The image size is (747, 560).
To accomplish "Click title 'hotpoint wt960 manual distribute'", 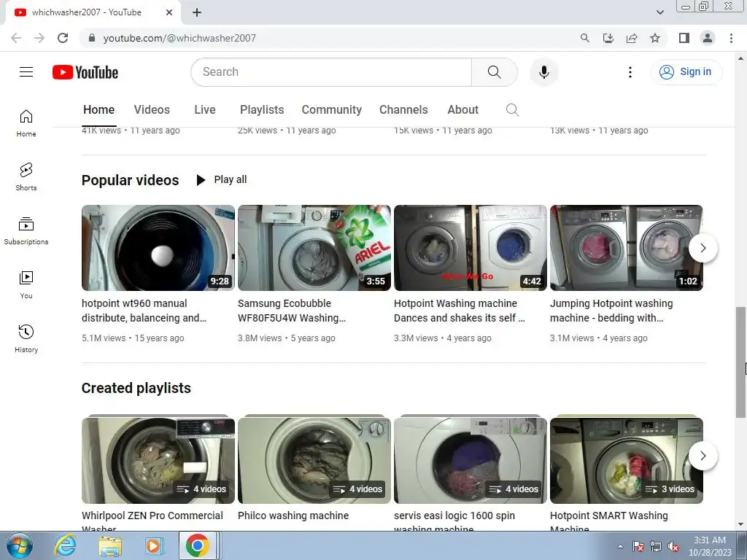I will click(x=144, y=311).
